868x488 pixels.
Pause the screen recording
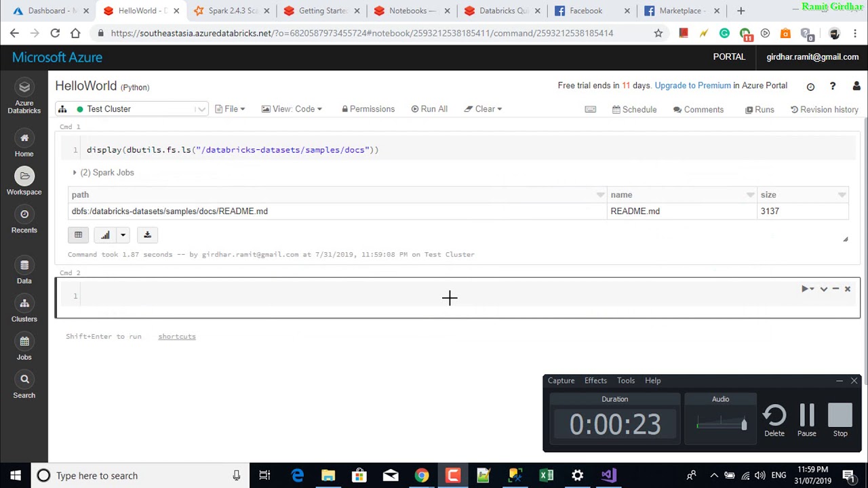click(807, 420)
